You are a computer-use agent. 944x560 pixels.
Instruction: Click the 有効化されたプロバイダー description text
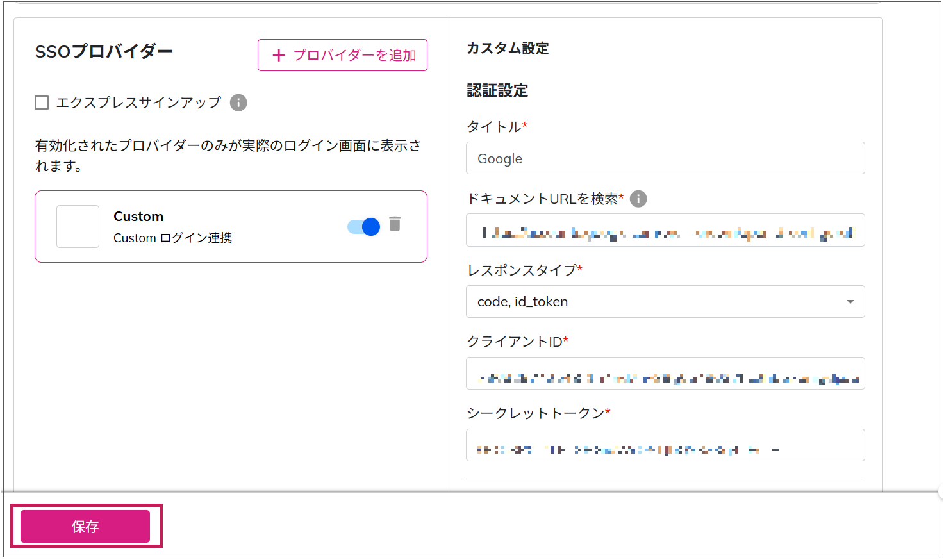tap(228, 146)
